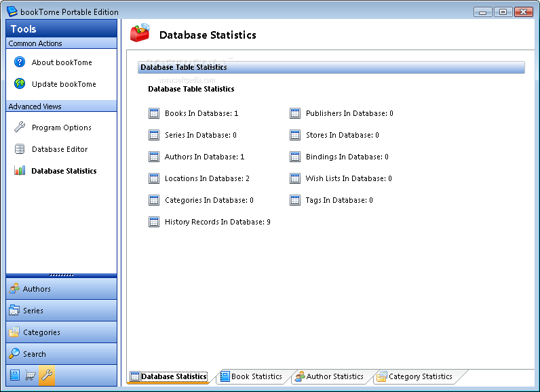Screen dimensions: 540x392
Task: Open About bookTome help icon
Action: pyautogui.click(x=20, y=62)
